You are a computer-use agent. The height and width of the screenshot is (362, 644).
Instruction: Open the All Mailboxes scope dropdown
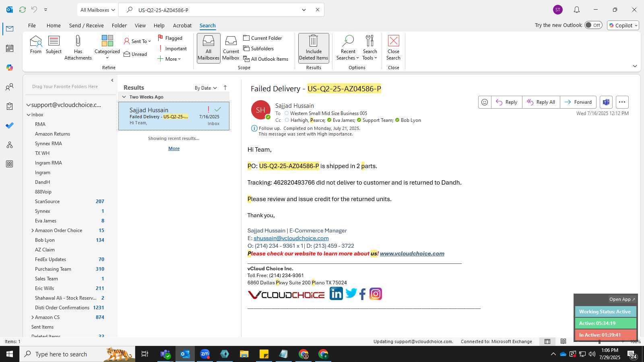click(x=97, y=10)
